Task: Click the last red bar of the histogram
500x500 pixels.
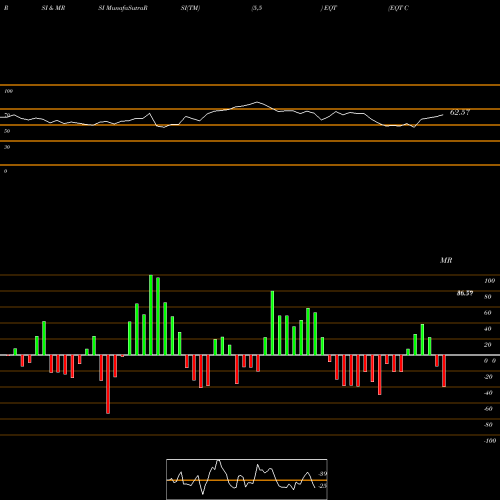Action: (444, 371)
